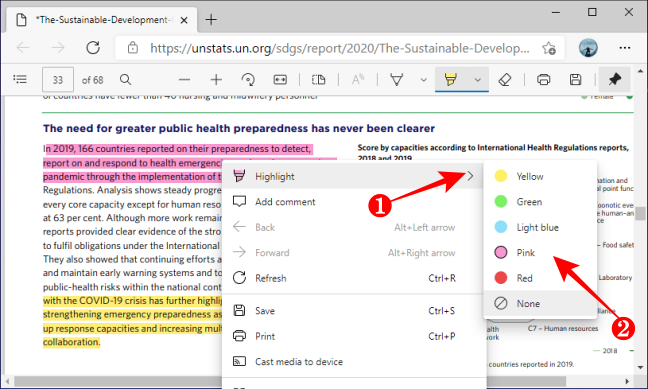The width and height of the screenshot is (648, 389).
Task: Click the page number field
Action: pos(58,79)
